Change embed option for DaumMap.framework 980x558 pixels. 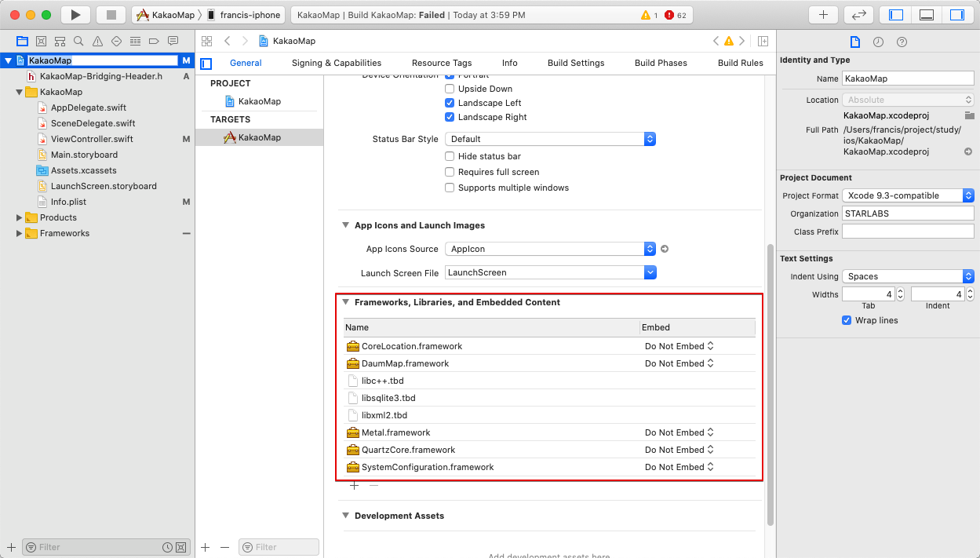pos(679,363)
